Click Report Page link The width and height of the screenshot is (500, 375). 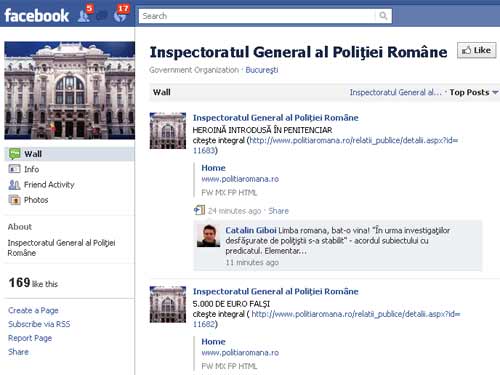30,338
